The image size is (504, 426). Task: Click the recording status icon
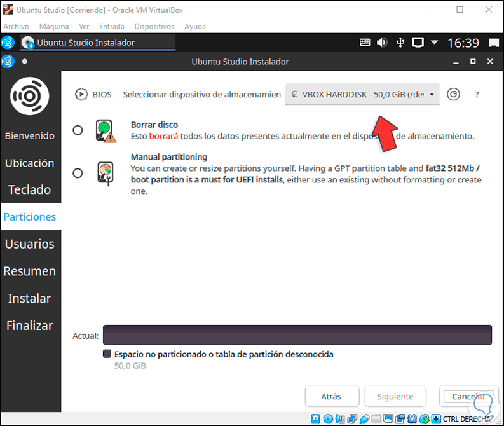[400, 418]
